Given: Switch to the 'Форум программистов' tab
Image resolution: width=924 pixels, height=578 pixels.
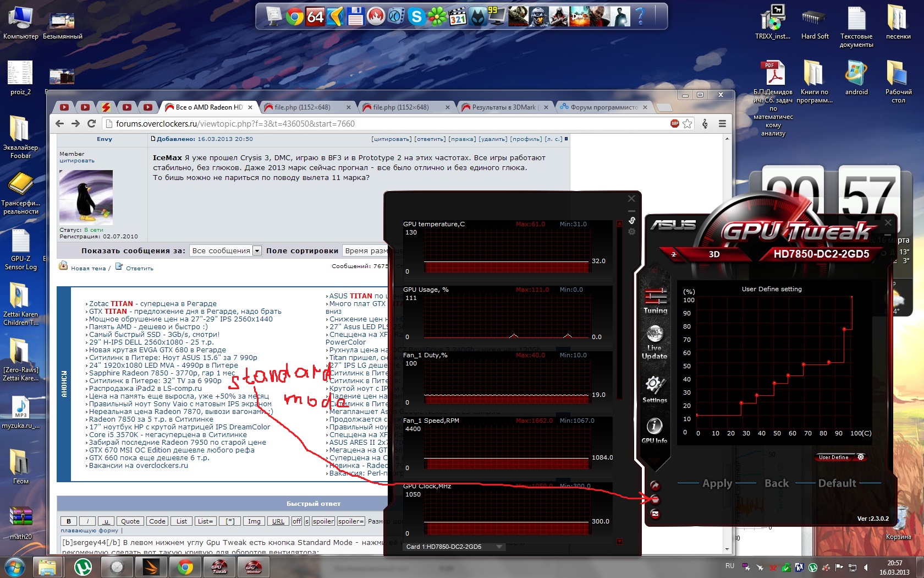Looking at the screenshot, I should 604,107.
